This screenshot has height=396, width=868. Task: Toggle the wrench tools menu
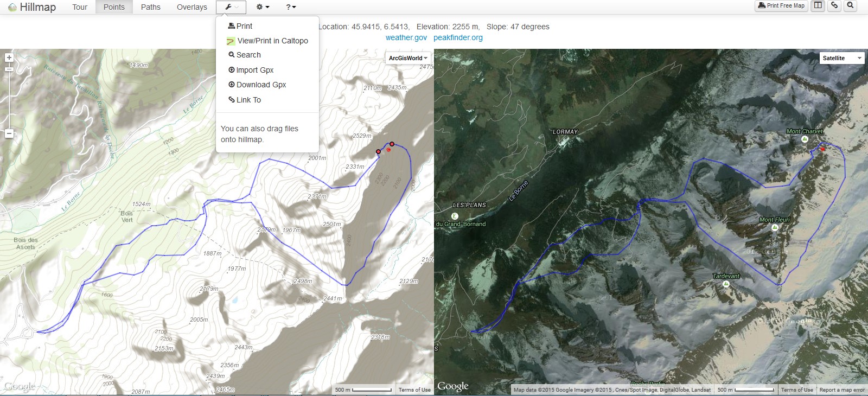(231, 7)
